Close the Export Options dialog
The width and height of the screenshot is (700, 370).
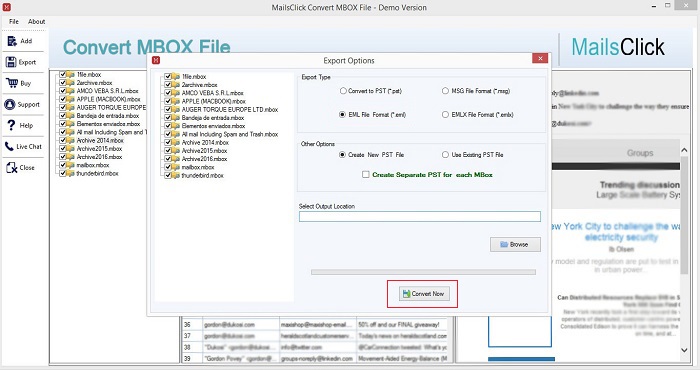click(x=540, y=58)
